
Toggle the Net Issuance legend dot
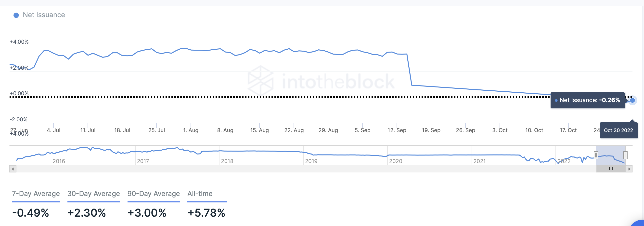tap(16, 15)
